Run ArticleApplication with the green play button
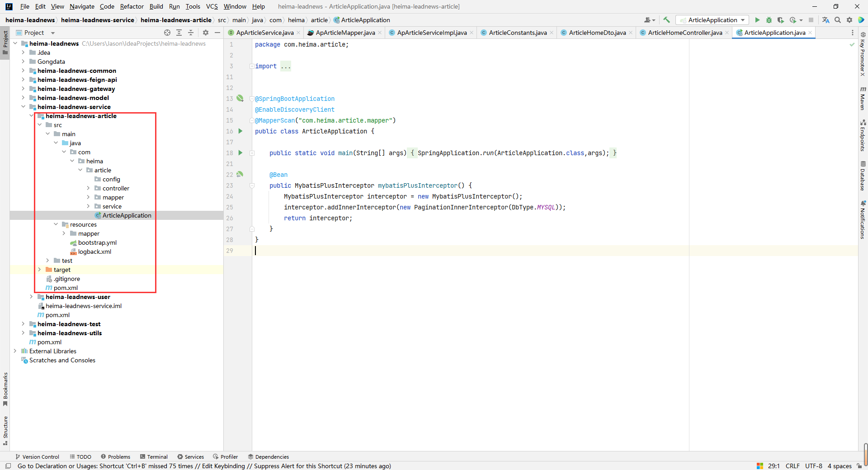 pyautogui.click(x=757, y=20)
